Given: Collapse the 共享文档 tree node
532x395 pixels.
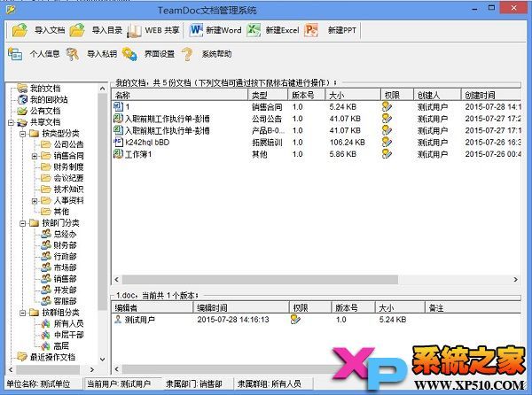Looking at the screenshot, I should pos(11,122).
